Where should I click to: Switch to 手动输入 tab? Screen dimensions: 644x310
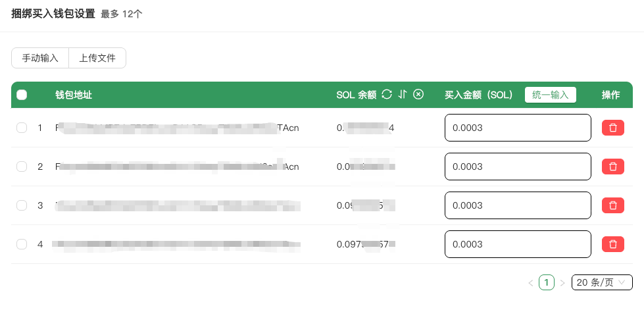tap(40, 58)
